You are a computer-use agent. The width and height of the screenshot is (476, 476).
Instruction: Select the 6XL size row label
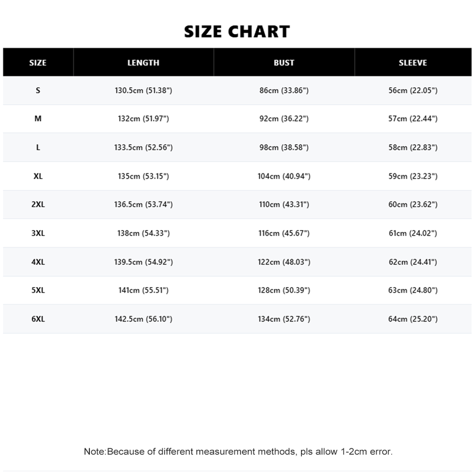coord(38,319)
